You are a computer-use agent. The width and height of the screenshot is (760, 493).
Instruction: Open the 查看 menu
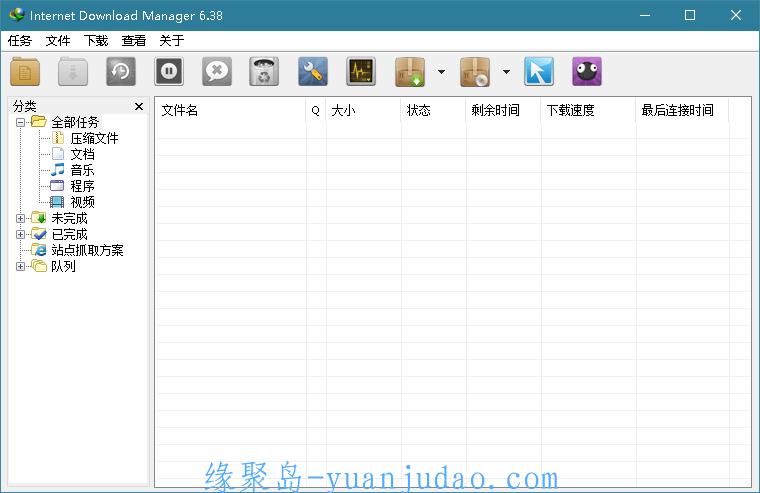point(134,41)
